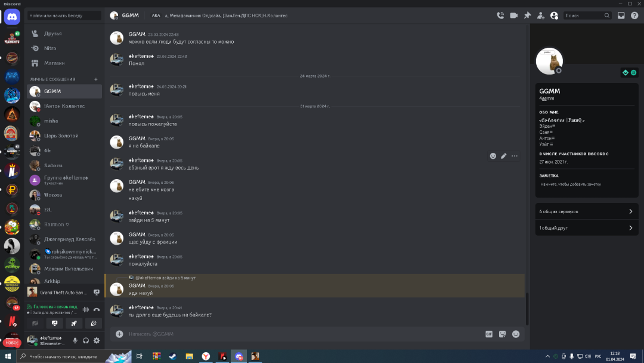Viewport: 644px width, 363px height.
Task: Open the sticker picker
Action: 503,334
